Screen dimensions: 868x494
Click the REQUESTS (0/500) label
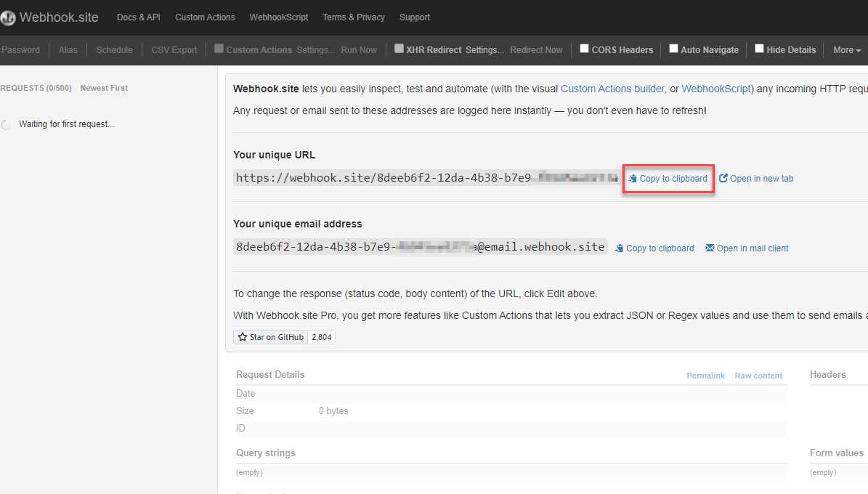(x=36, y=88)
